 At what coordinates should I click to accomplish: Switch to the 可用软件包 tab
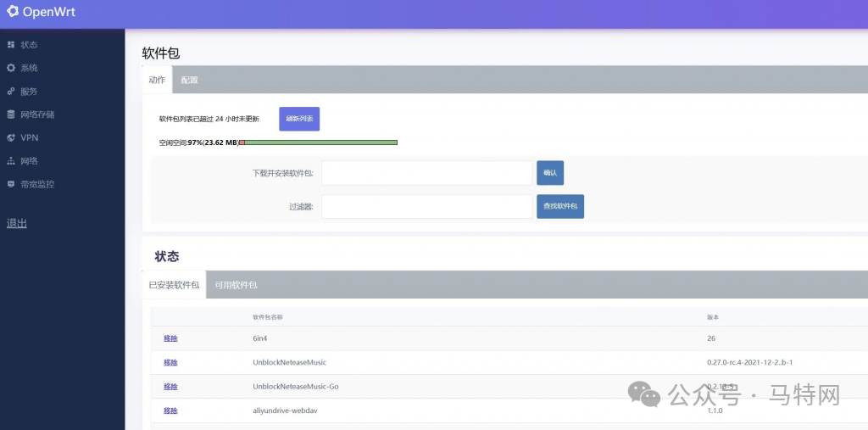click(236, 285)
